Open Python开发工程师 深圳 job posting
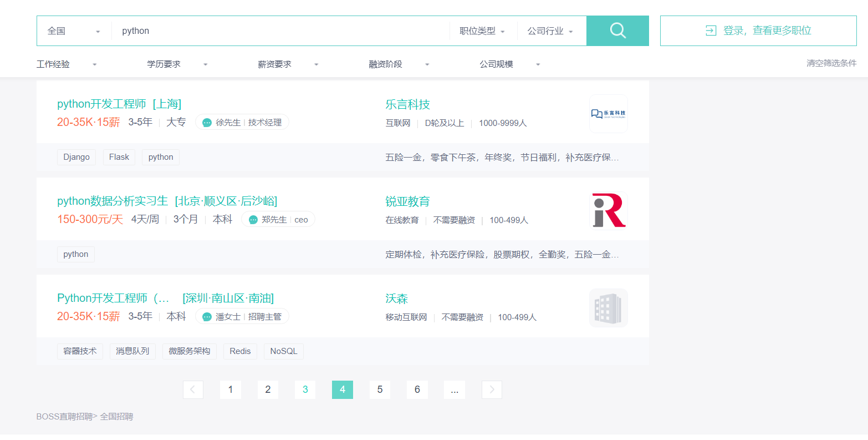 [165, 299]
